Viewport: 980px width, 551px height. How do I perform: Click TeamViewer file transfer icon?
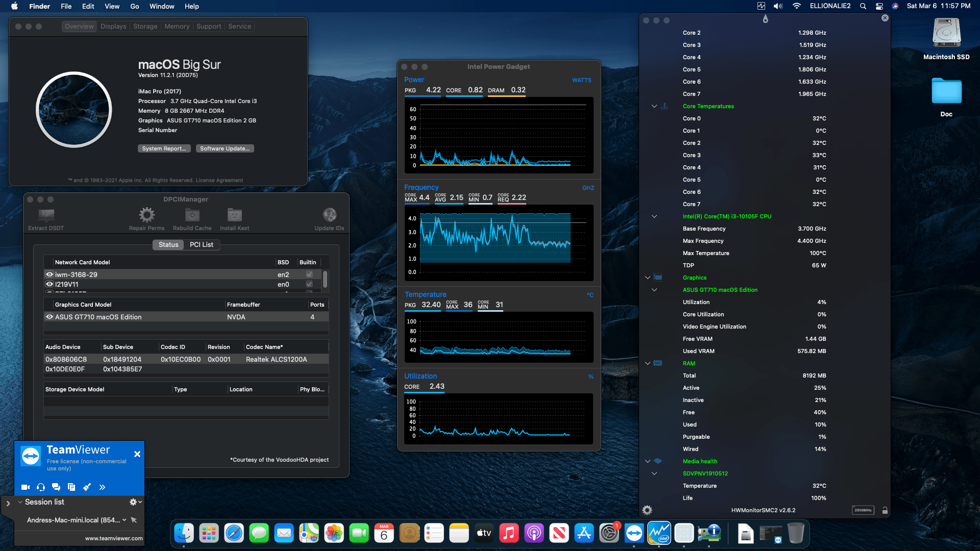pyautogui.click(x=71, y=487)
